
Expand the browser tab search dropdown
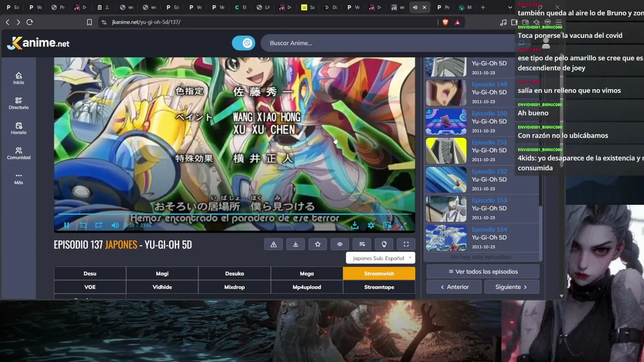coord(510,8)
